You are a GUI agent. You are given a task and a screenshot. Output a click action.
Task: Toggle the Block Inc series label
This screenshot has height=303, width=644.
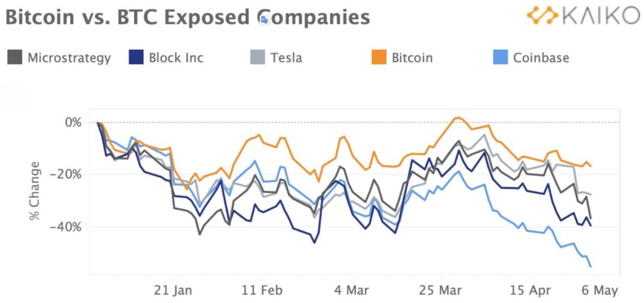click(x=176, y=57)
